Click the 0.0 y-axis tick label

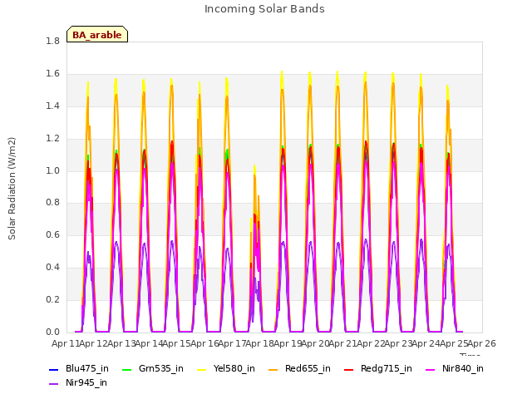click(52, 332)
